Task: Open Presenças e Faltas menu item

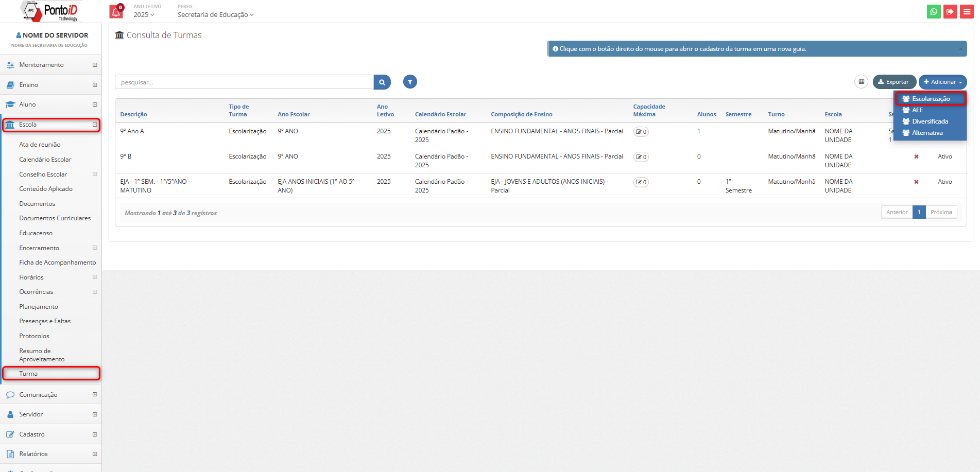Action: click(45, 321)
